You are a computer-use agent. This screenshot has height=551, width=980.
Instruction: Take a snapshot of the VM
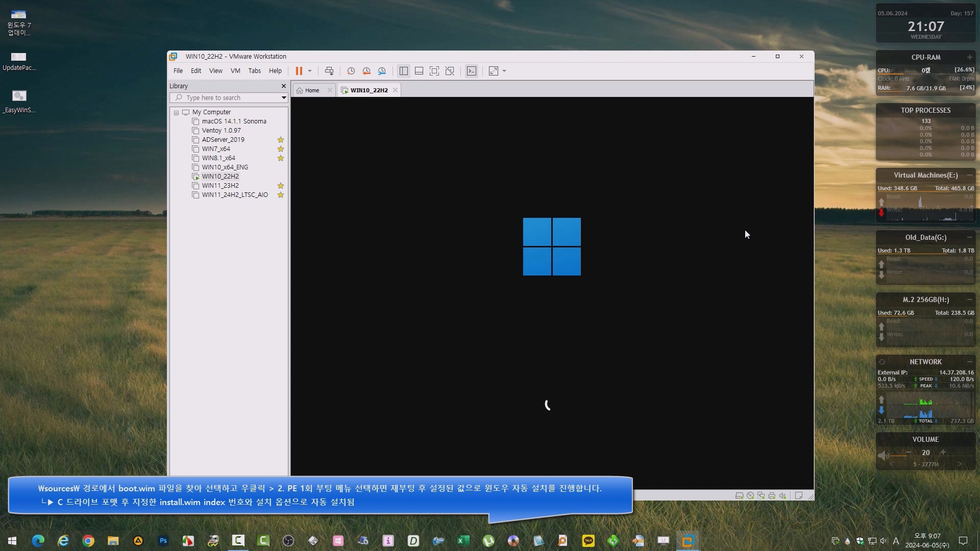point(351,71)
